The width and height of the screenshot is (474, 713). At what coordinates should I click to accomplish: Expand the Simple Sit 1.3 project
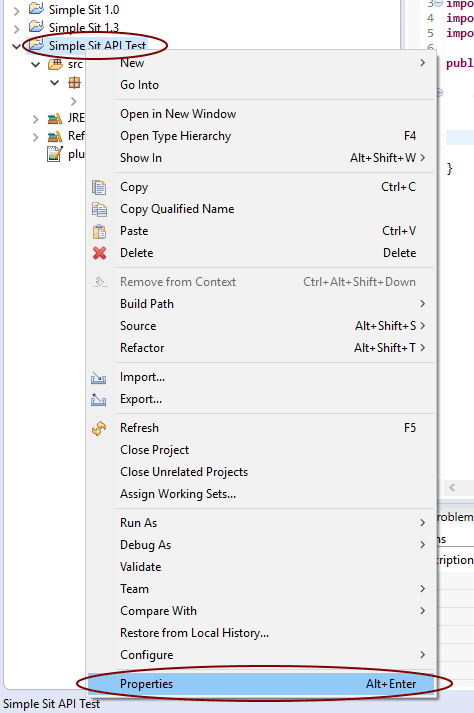point(17,29)
